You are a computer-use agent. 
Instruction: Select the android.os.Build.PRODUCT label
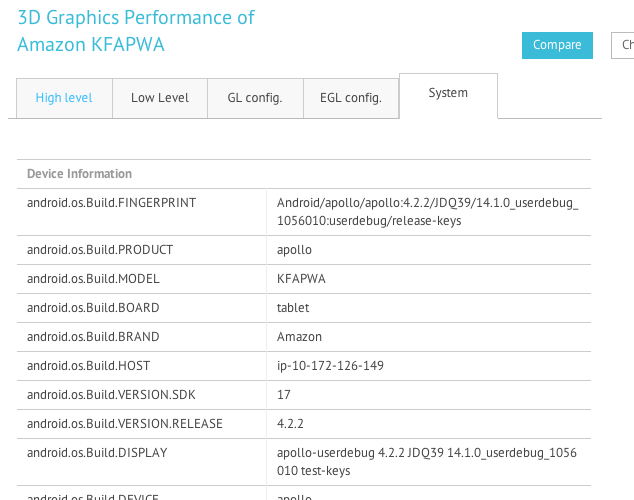(x=100, y=250)
